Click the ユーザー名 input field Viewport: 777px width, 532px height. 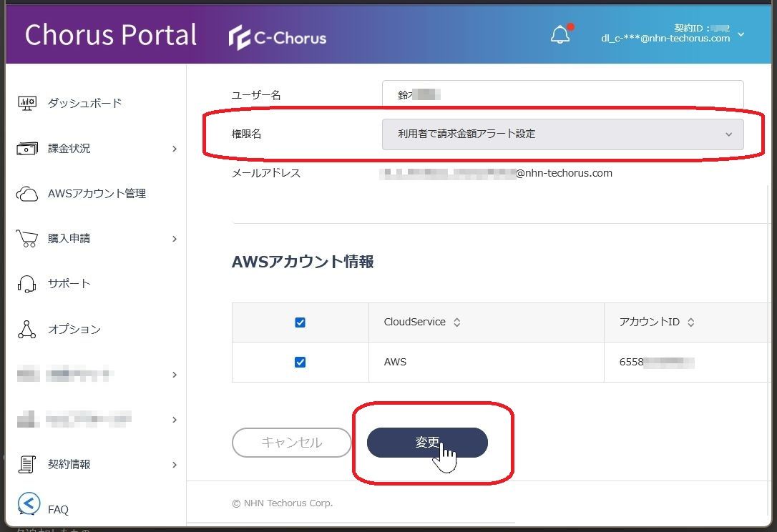pyautogui.click(x=562, y=94)
